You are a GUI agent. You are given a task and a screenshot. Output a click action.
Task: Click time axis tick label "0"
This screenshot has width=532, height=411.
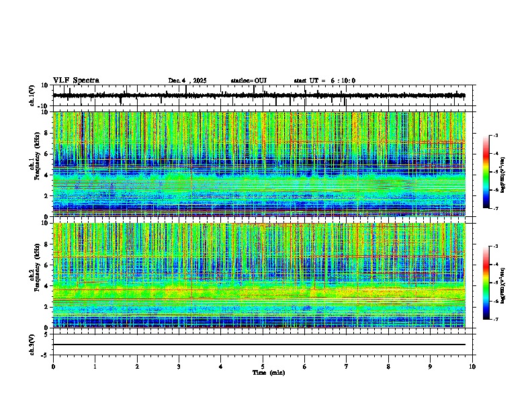tap(53, 367)
